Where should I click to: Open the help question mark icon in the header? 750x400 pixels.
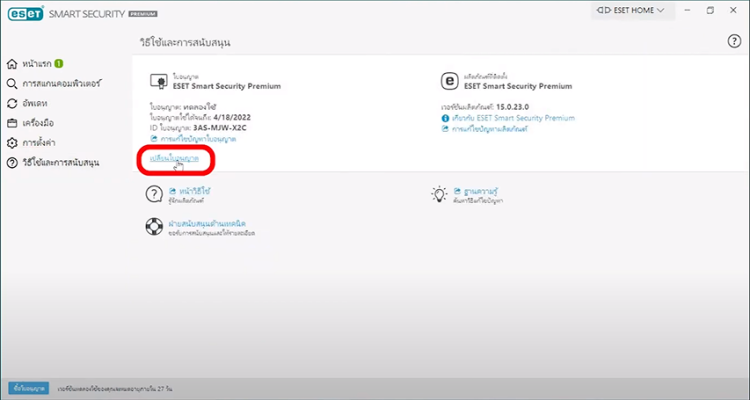[x=734, y=41]
